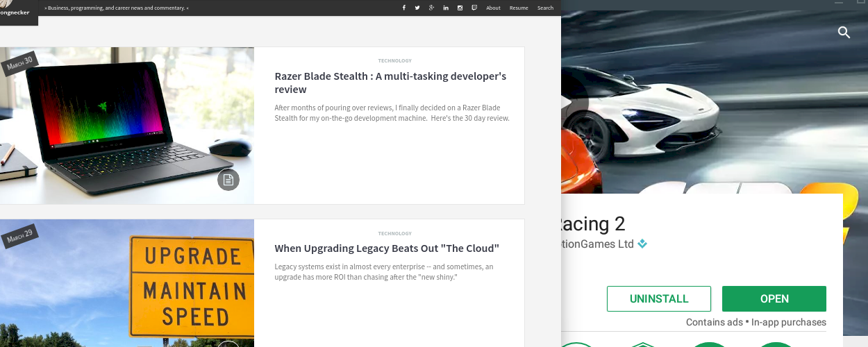Open the Twitter bird icon link

pos(417,8)
